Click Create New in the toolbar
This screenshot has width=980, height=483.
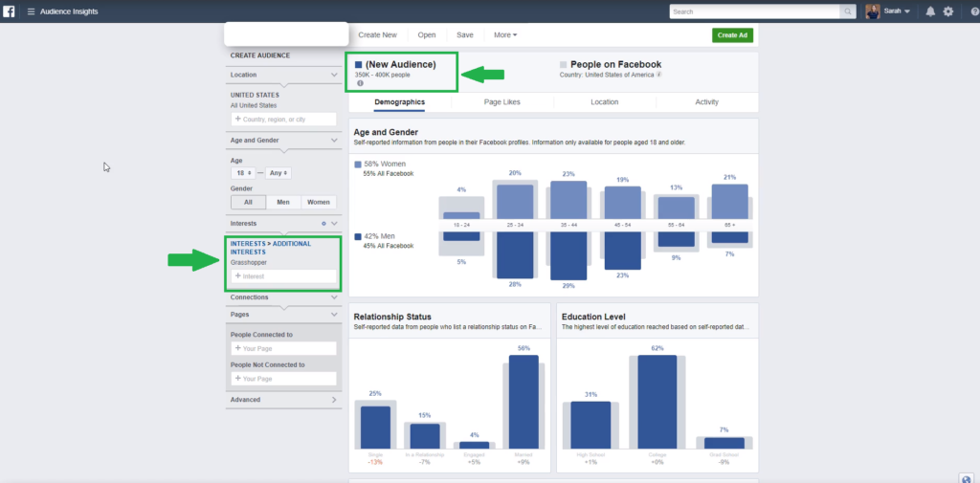coord(377,35)
